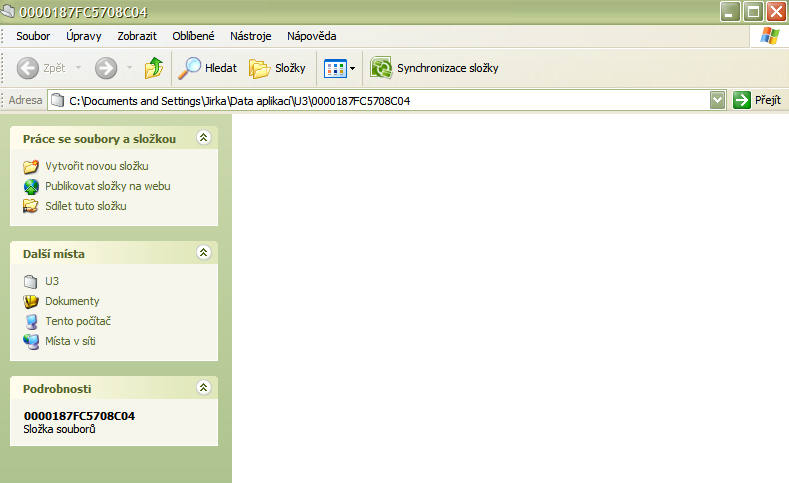
Task: Collapse the Další místa panel
Action: click(203, 253)
